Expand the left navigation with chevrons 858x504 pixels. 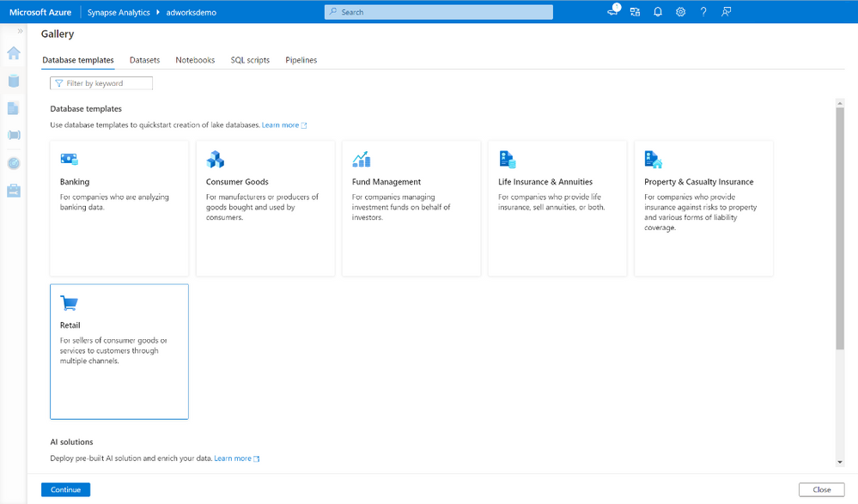pyautogui.click(x=20, y=31)
